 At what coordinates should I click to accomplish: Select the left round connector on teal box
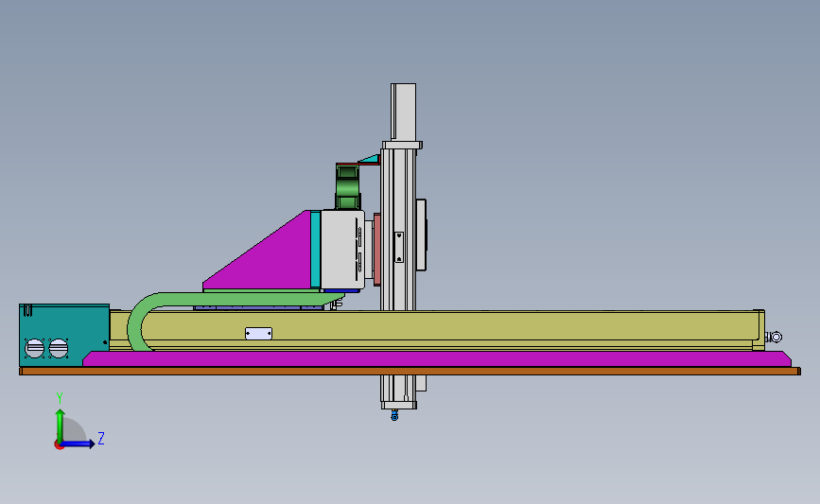[35, 348]
